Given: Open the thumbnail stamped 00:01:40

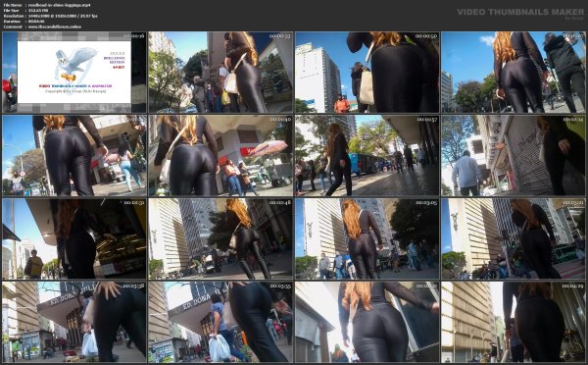Looking at the screenshot, I should (220, 155).
